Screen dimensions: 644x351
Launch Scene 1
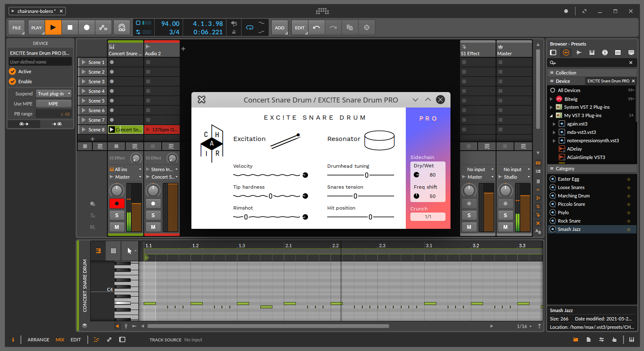click(84, 62)
